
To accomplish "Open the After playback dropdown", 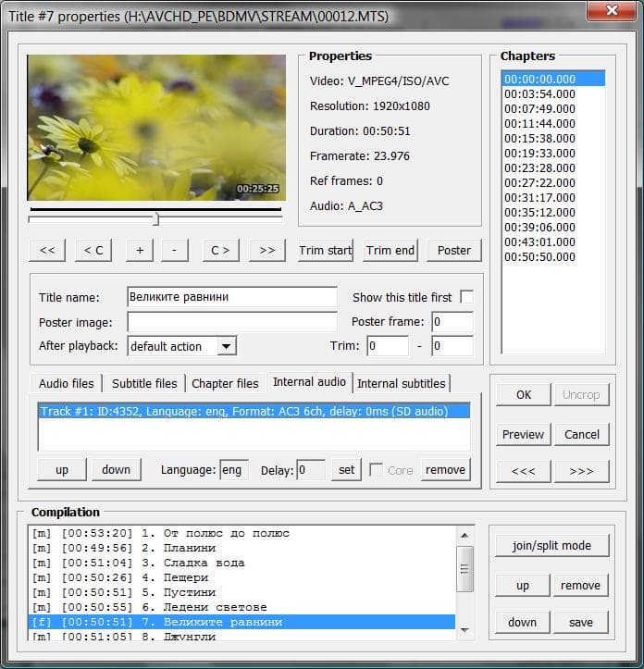I will 227,346.
